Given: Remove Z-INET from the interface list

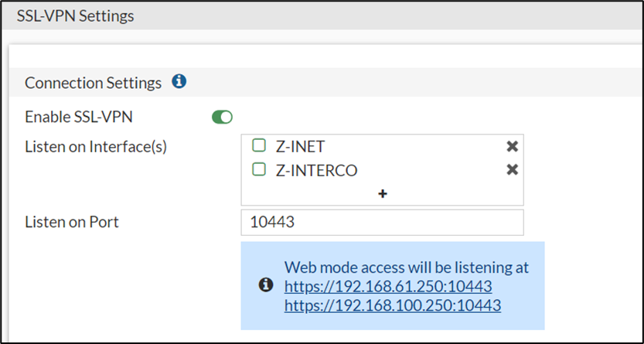Looking at the screenshot, I should [512, 146].
